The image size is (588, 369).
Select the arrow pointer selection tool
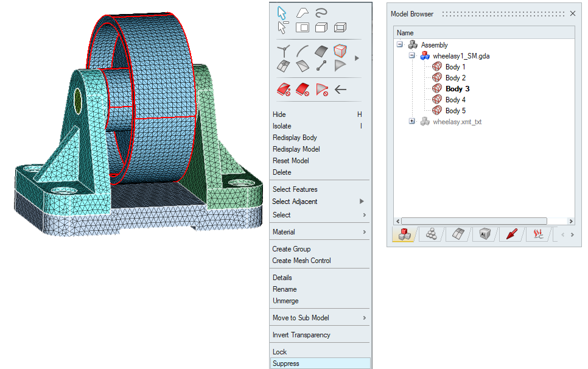[x=282, y=12]
